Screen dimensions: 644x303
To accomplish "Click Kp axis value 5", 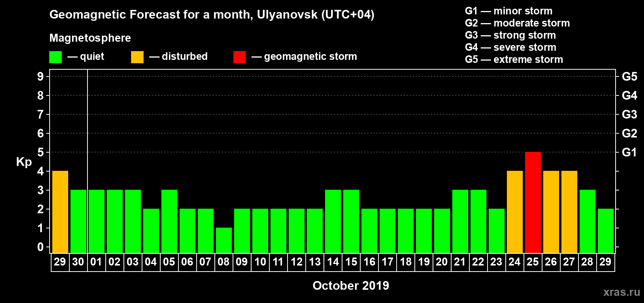I will (41, 152).
